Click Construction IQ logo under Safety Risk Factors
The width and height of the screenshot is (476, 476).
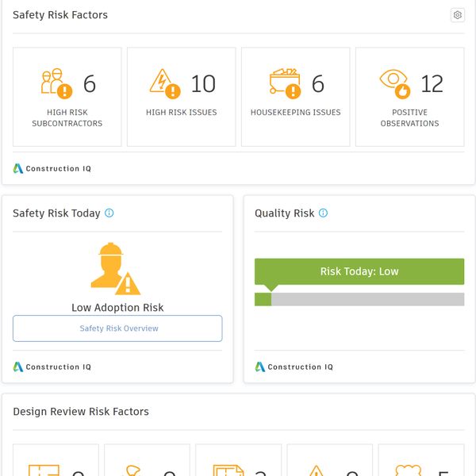52,169
